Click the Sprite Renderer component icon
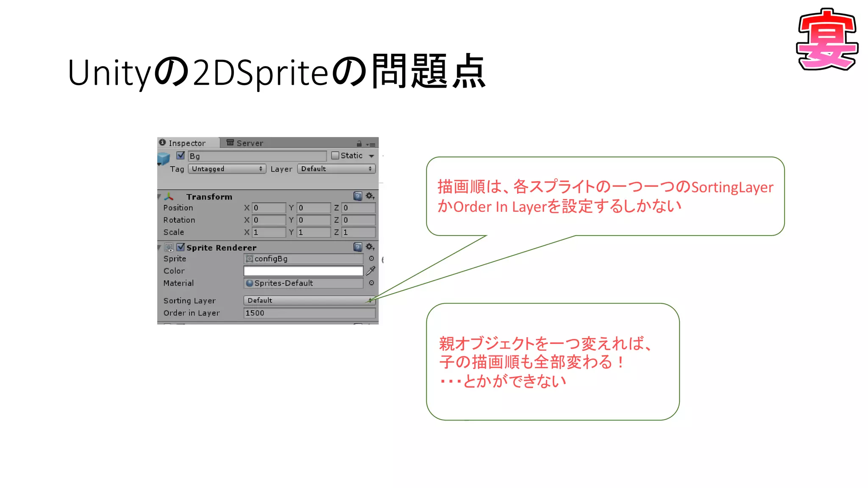The image size is (868, 488). click(x=169, y=247)
